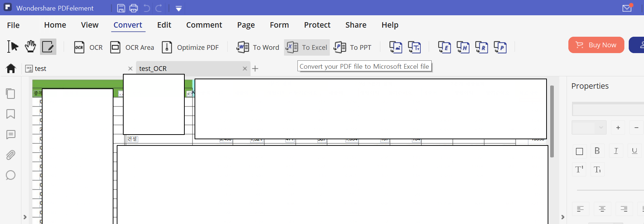Open the Page tab
This screenshot has width=644, height=224.
(x=246, y=25)
